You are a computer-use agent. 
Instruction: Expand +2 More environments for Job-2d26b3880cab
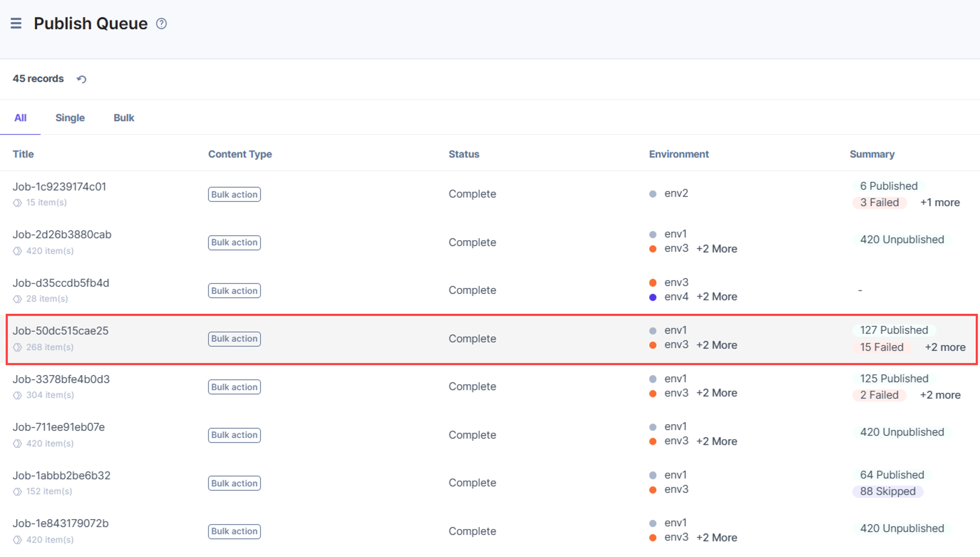(x=717, y=249)
